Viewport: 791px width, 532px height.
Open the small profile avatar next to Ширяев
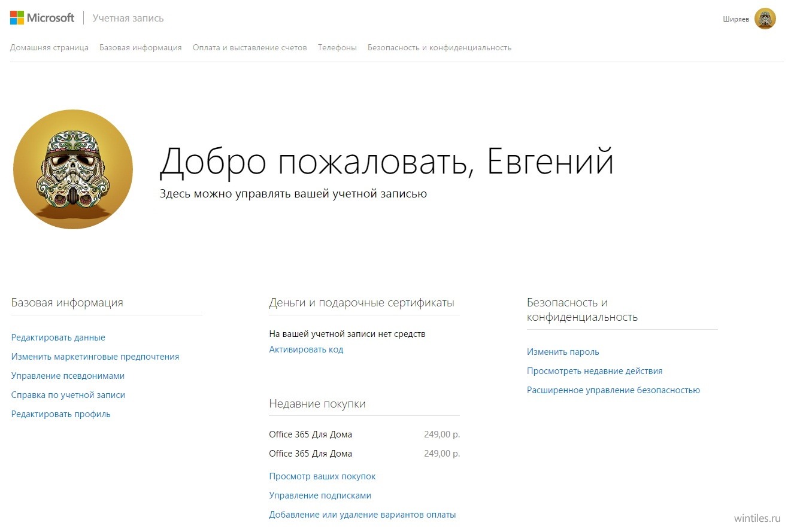[765, 19]
